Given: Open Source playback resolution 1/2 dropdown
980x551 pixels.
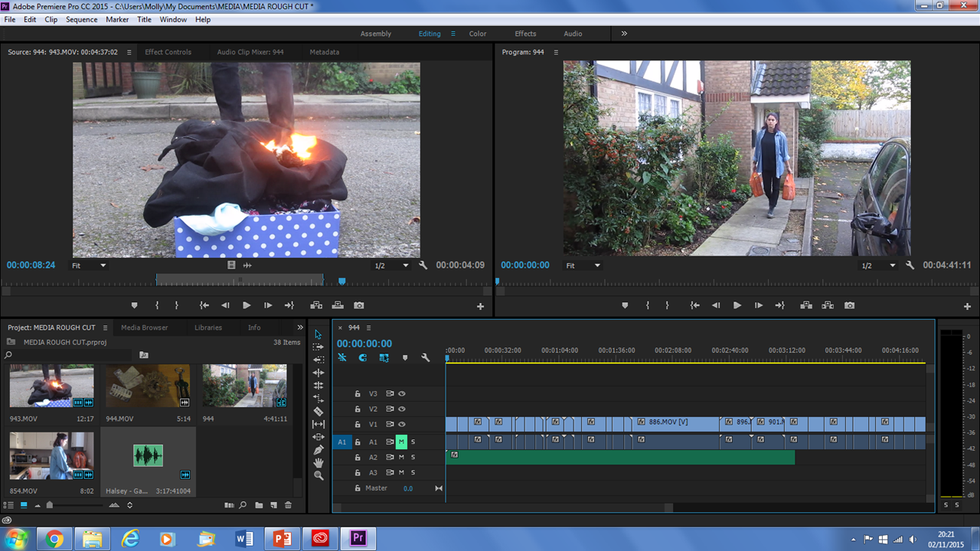Looking at the screenshot, I should pyautogui.click(x=390, y=266).
